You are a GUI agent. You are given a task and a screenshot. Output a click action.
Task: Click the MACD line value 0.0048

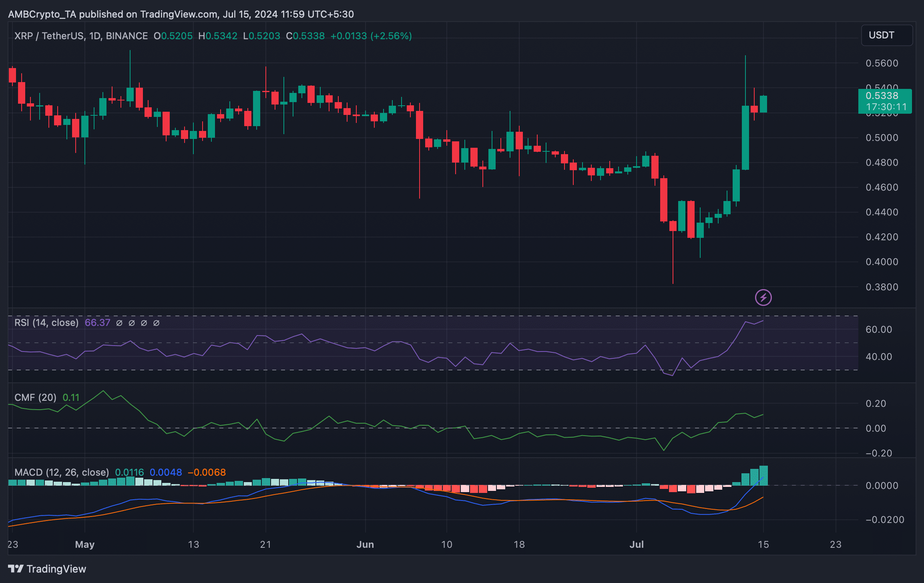[x=166, y=472]
